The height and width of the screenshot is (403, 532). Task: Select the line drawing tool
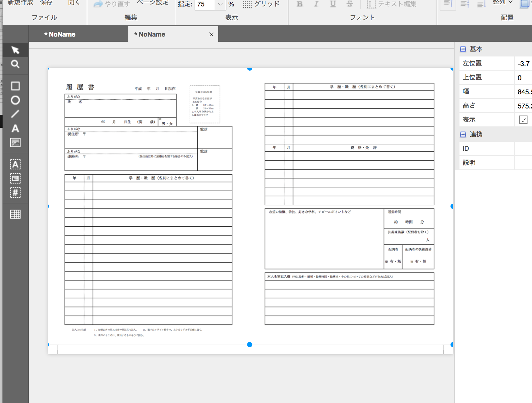15,114
